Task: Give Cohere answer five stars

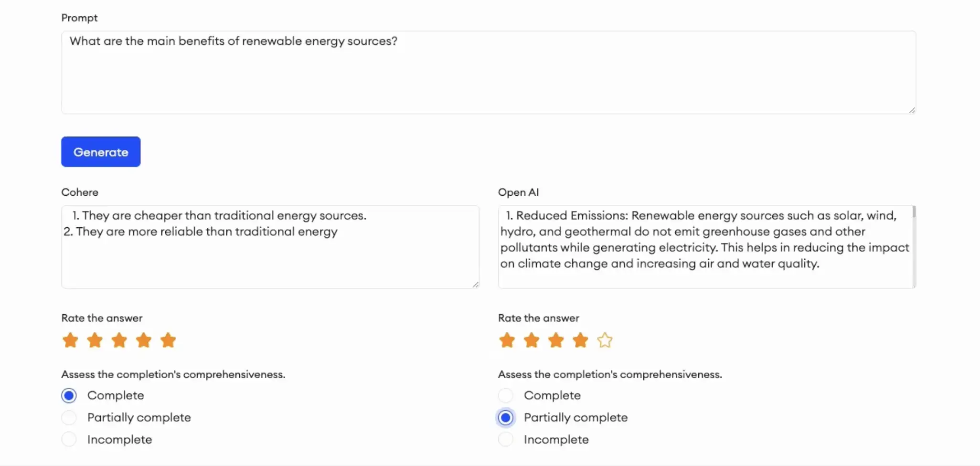Action: (x=168, y=340)
